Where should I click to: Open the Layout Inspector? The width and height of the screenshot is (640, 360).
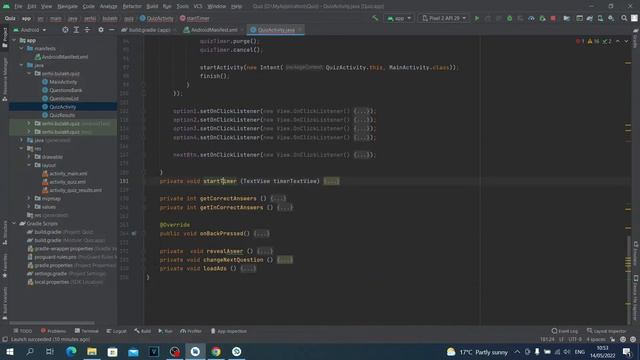[x=606, y=331]
